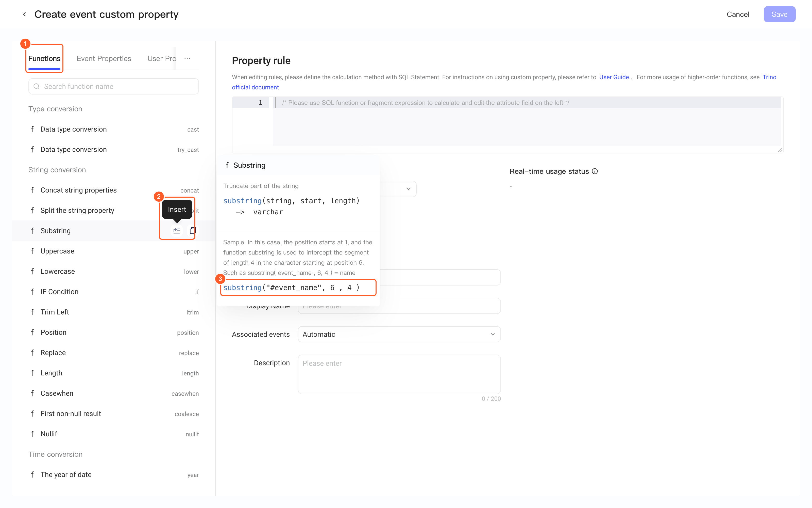Select the Nullif function
This screenshot has width=812, height=508.
tap(113, 434)
